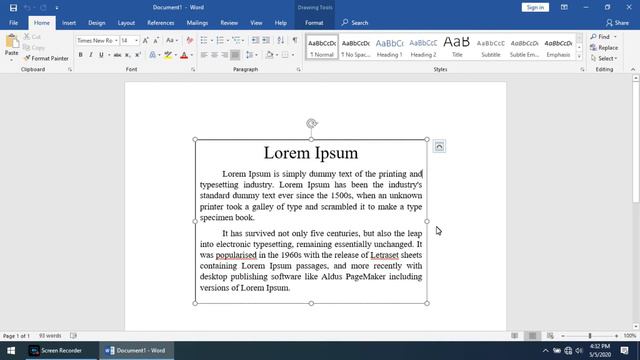Click the vertical scrollbar thumb

636,143
